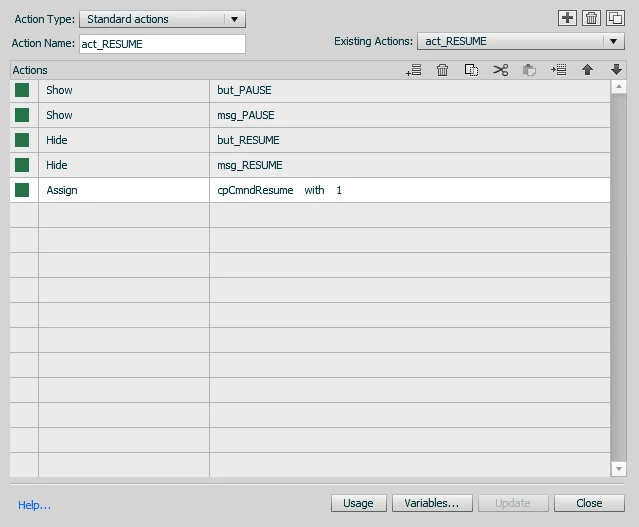Cut the selected row with scissors icon

click(500, 70)
